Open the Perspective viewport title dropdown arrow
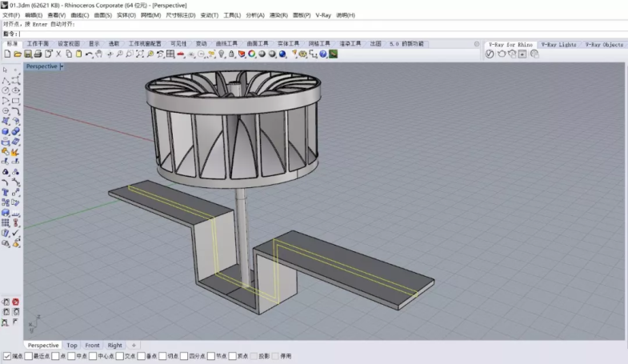The height and width of the screenshot is (364, 628). pyautogui.click(x=62, y=66)
